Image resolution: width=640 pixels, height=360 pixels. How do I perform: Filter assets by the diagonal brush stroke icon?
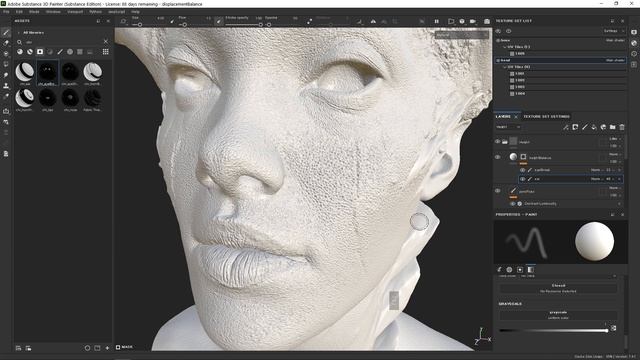60,52
